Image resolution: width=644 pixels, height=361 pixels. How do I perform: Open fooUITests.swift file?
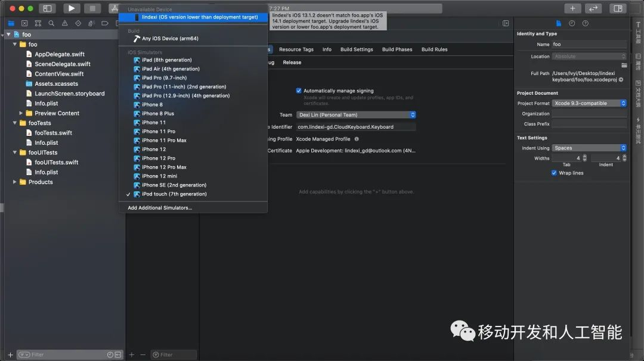56,163
